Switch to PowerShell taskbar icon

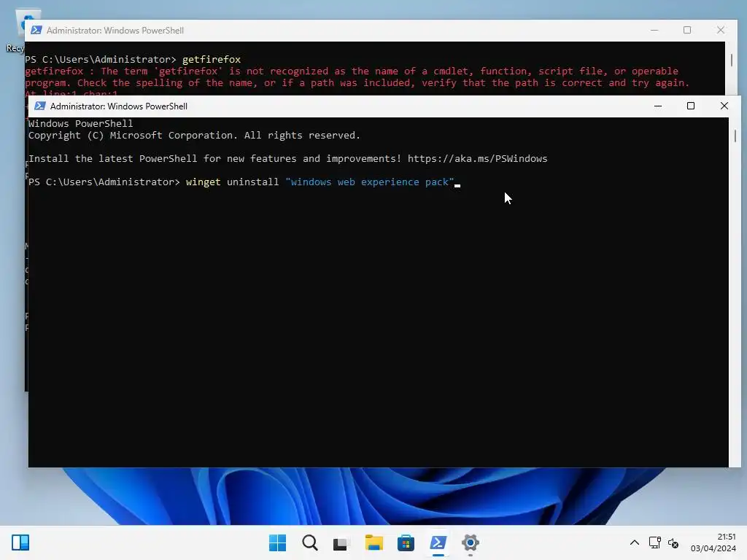tap(438, 542)
